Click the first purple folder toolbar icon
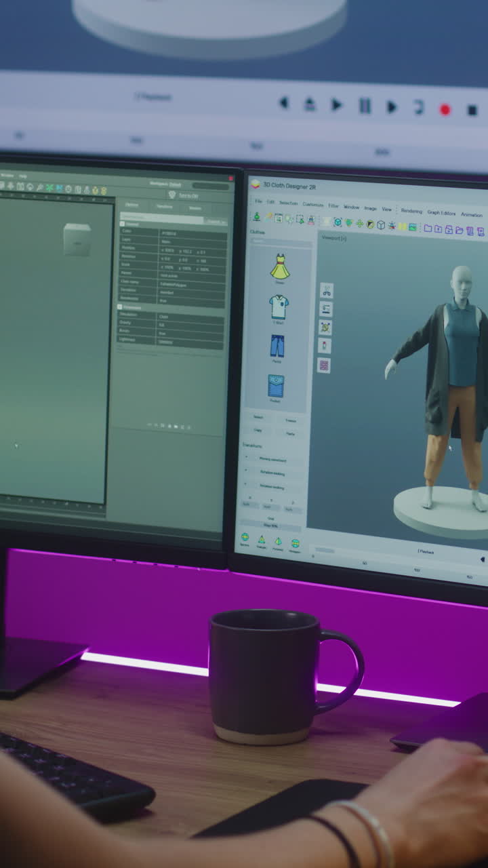Image resolution: width=488 pixels, height=868 pixels. click(x=428, y=228)
